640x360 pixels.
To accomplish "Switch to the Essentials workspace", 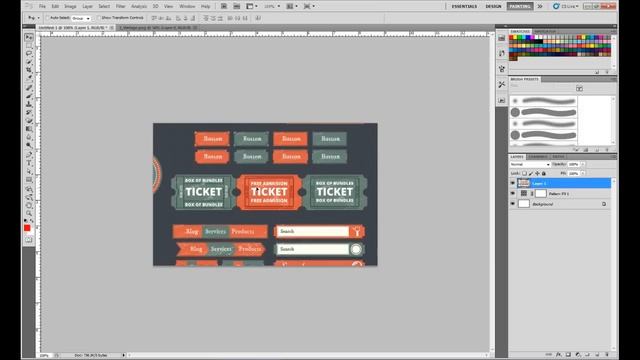I will 464,7.
